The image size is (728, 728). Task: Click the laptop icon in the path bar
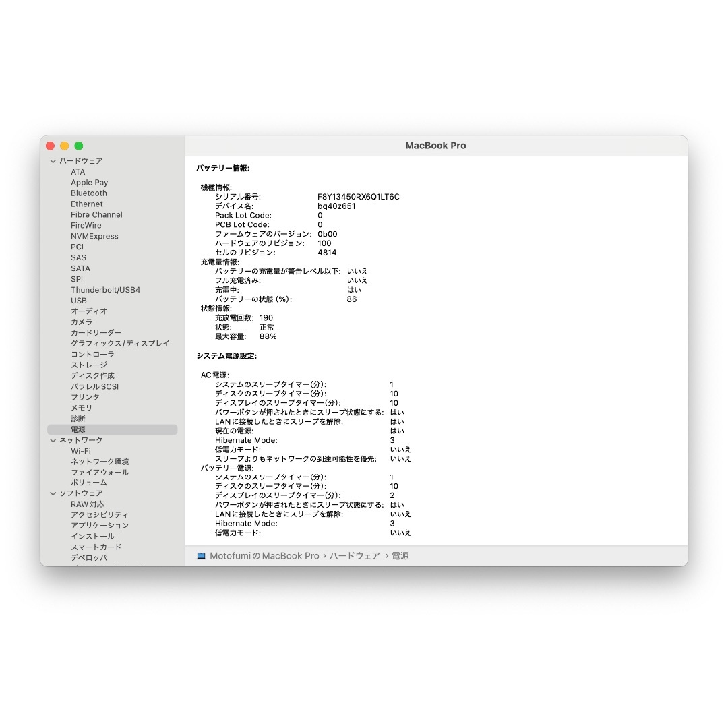coord(201,556)
